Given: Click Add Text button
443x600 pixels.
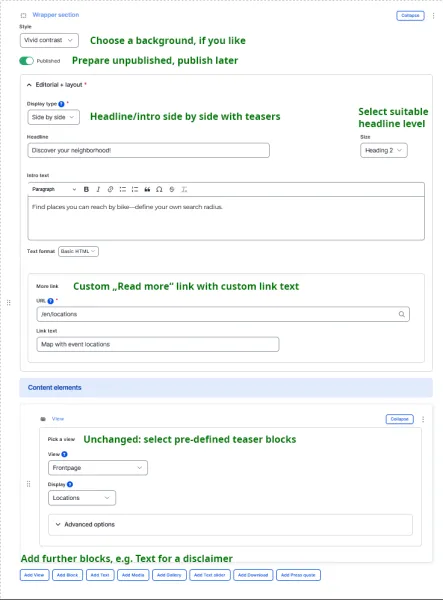Looking at the screenshot, I should (x=100, y=575).
